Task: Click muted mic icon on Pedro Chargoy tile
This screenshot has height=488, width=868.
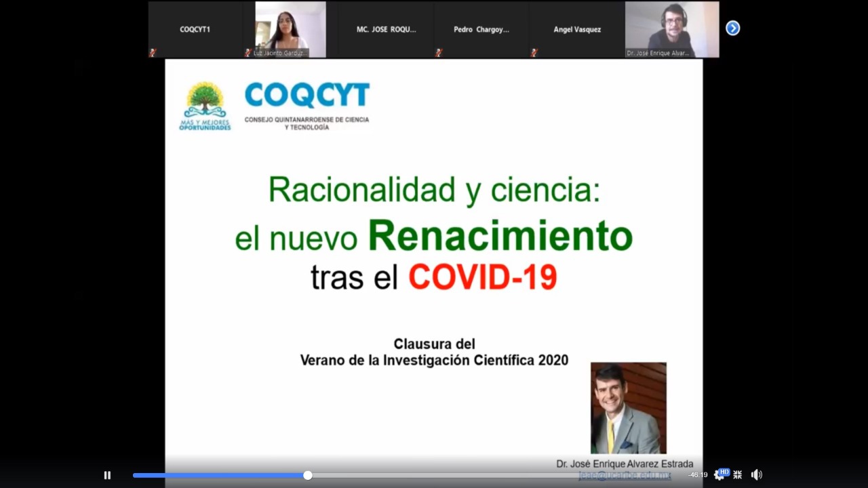Action: pyautogui.click(x=439, y=53)
